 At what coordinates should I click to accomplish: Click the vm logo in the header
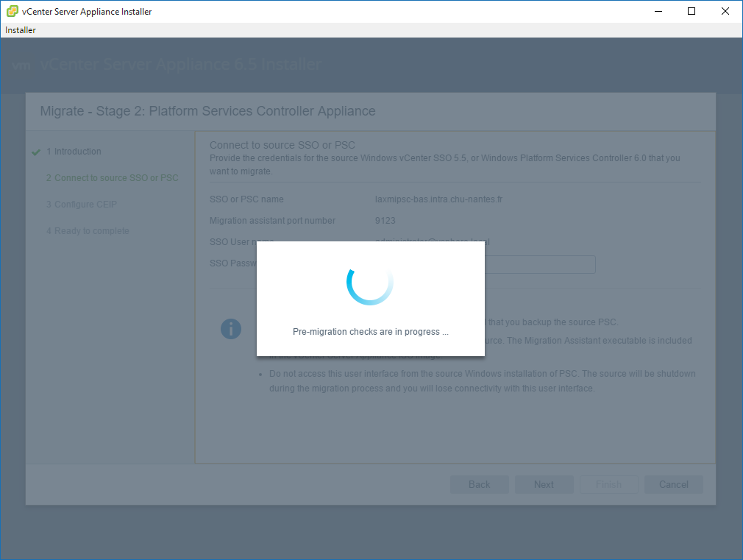21,65
